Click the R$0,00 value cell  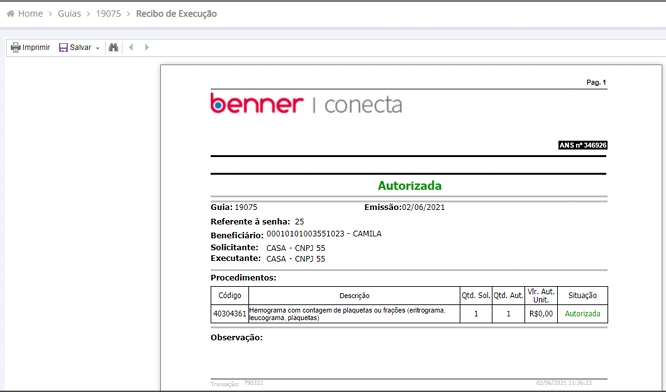[x=541, y=314]
